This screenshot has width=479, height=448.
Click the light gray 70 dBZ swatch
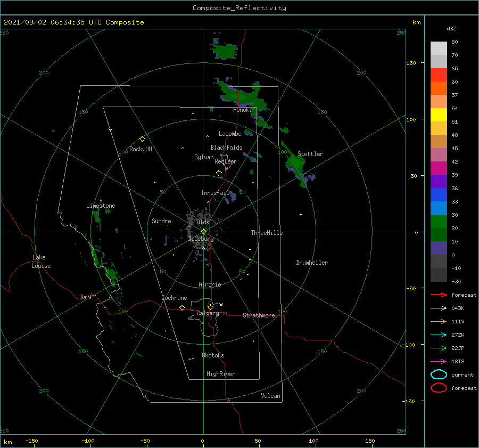click(x=439, y=48)
